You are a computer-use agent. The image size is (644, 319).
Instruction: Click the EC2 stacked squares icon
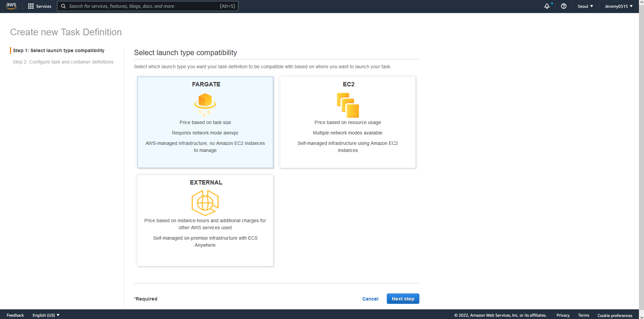pyautogui.click(x=348, y=105)
